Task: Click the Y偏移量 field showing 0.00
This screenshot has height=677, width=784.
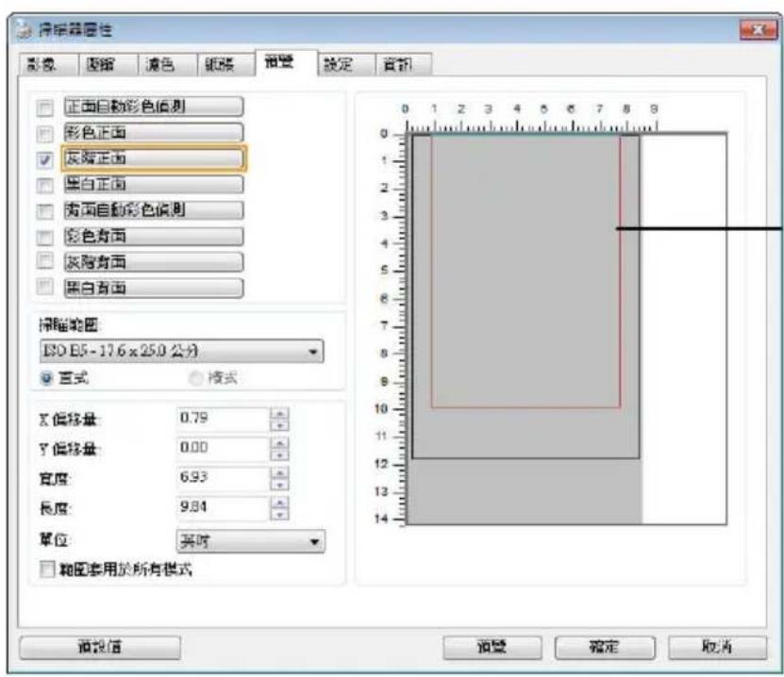Action: tap(223, 448)
